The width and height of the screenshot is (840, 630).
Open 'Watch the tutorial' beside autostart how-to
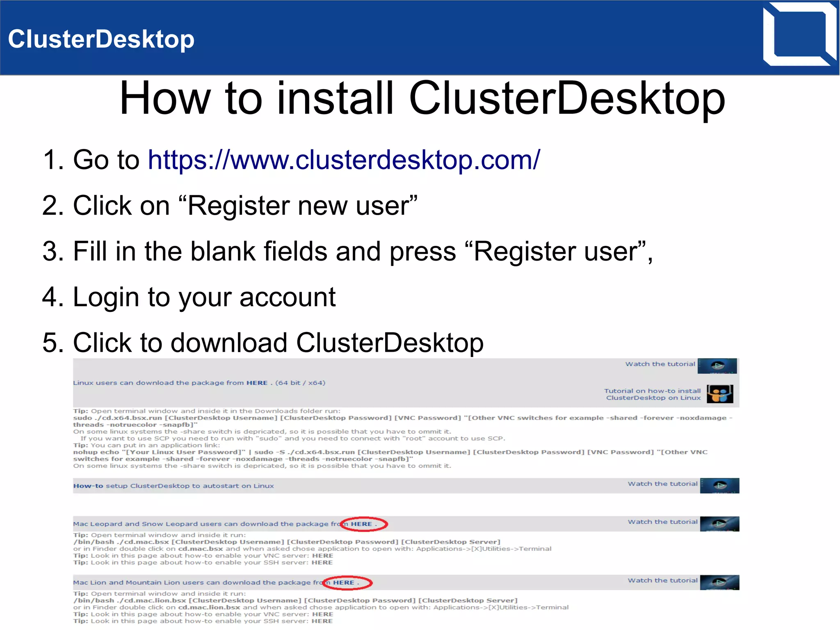click(x=662, y=484)
